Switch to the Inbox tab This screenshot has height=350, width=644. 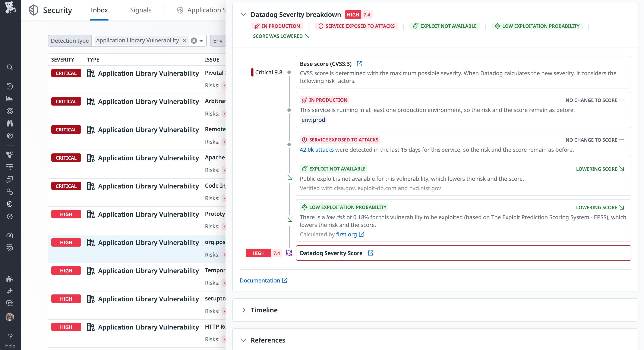99,10
